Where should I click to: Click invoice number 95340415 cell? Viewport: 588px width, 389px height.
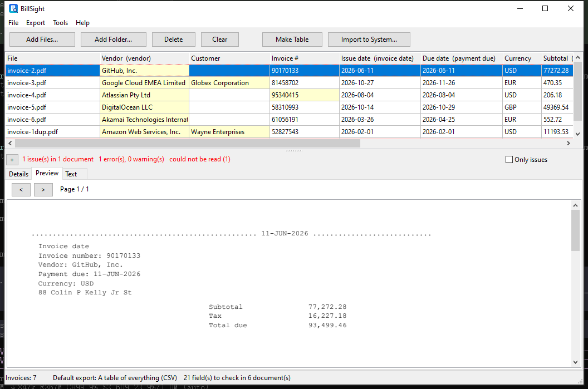305,95
